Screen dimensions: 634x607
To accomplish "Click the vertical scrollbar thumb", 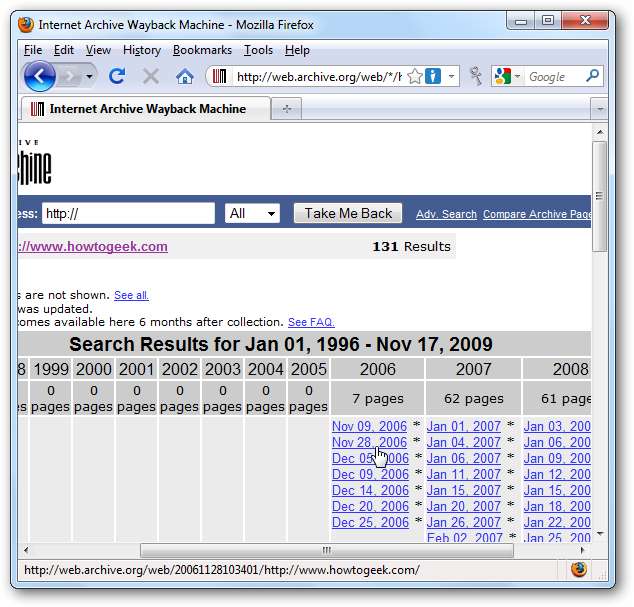I will (600, 196).
